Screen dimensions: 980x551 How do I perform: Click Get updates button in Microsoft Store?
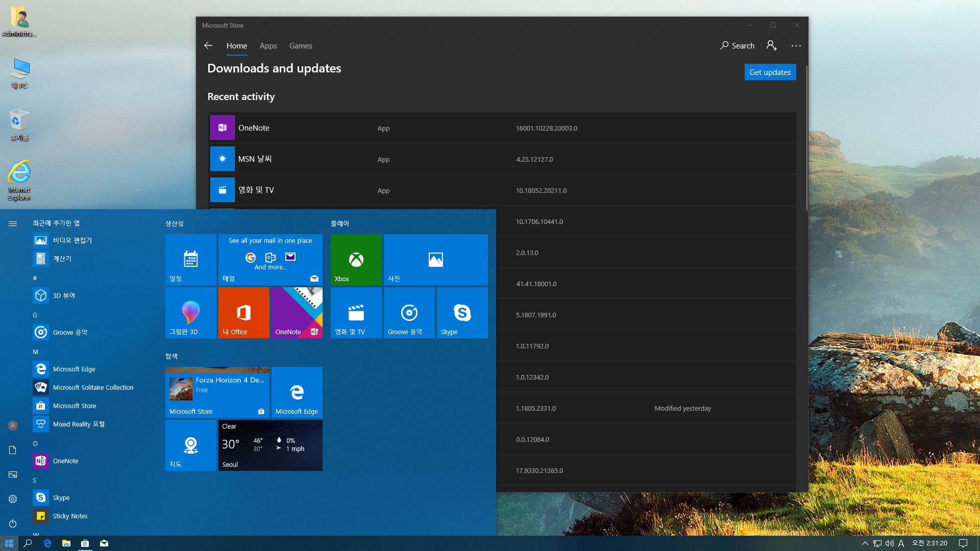(x=770, y=72)
